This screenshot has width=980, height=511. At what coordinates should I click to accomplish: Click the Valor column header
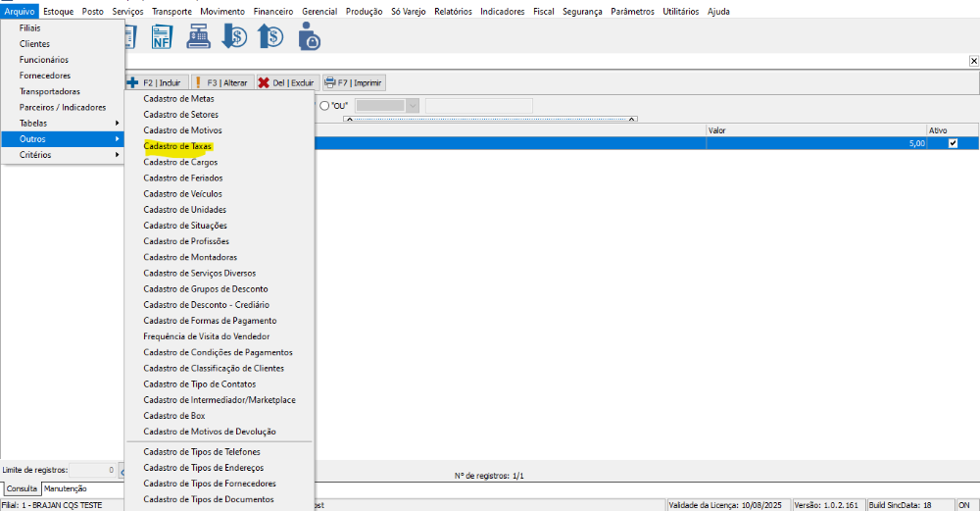(x=813, y=130)
